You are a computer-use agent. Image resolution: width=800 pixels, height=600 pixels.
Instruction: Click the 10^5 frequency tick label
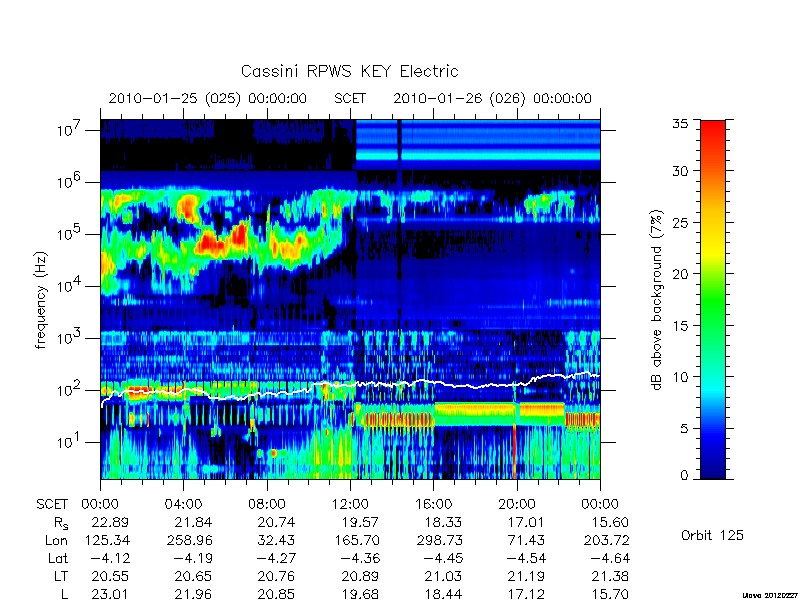(69, 233)
